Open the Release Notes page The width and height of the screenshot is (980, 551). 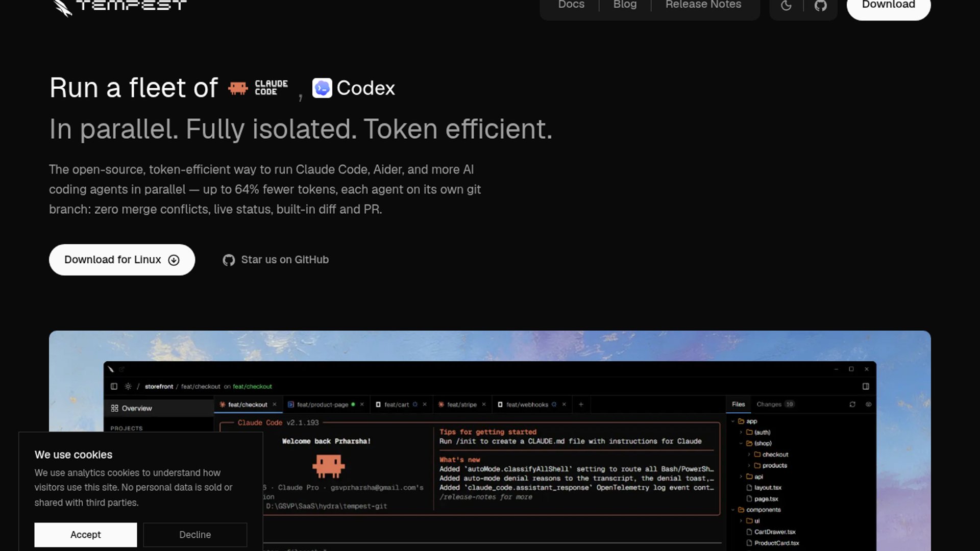(x=703, y=5)
